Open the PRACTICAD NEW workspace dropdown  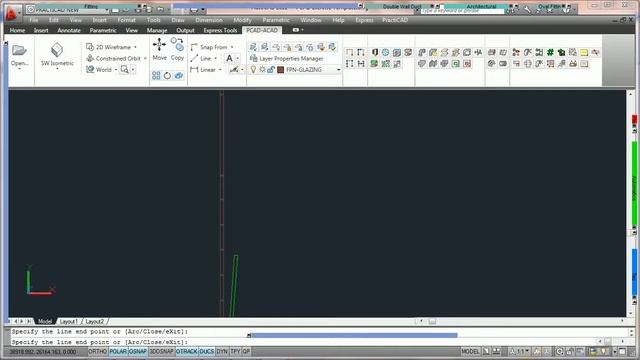pyautogui.click(x=67, y=9)
